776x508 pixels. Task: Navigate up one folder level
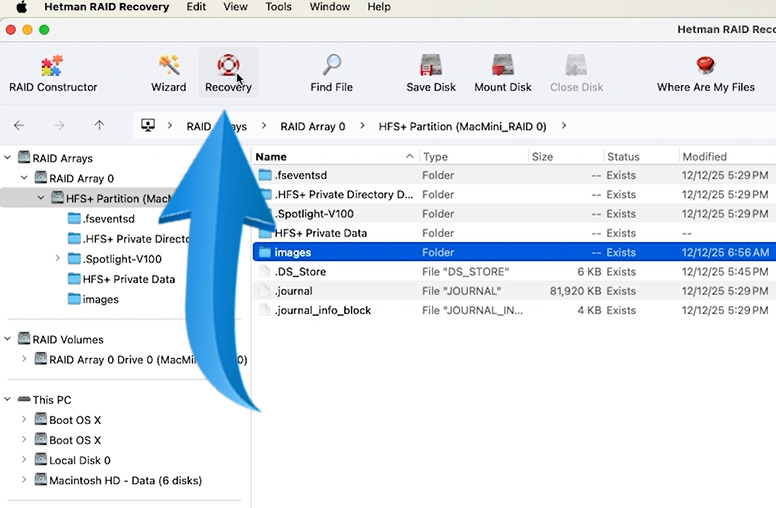click(99, 126)
